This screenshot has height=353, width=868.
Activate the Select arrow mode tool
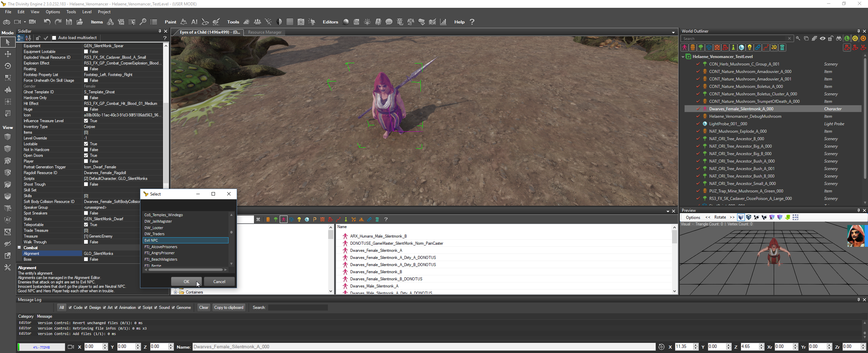click(x=7, y=42)
